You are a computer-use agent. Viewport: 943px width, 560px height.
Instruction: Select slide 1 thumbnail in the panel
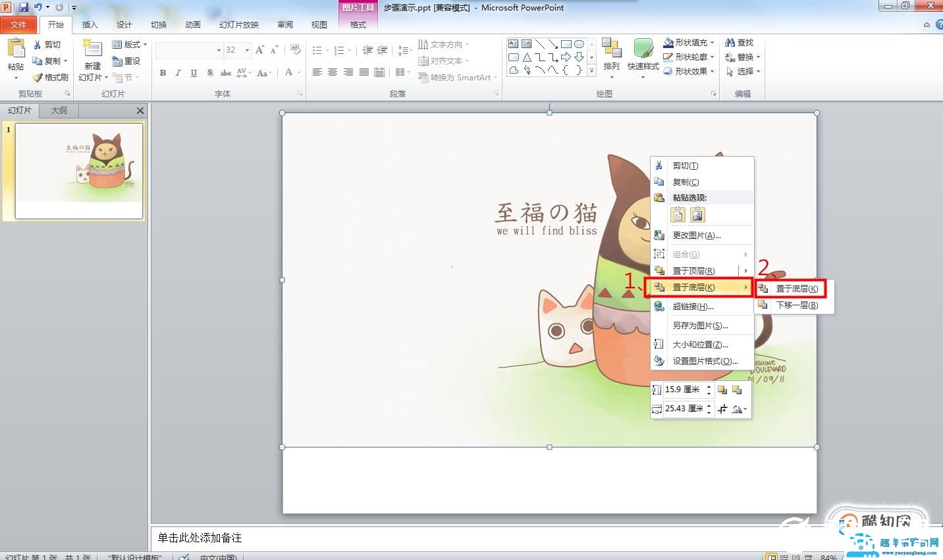pyautogui.click(x=79, y=170)
